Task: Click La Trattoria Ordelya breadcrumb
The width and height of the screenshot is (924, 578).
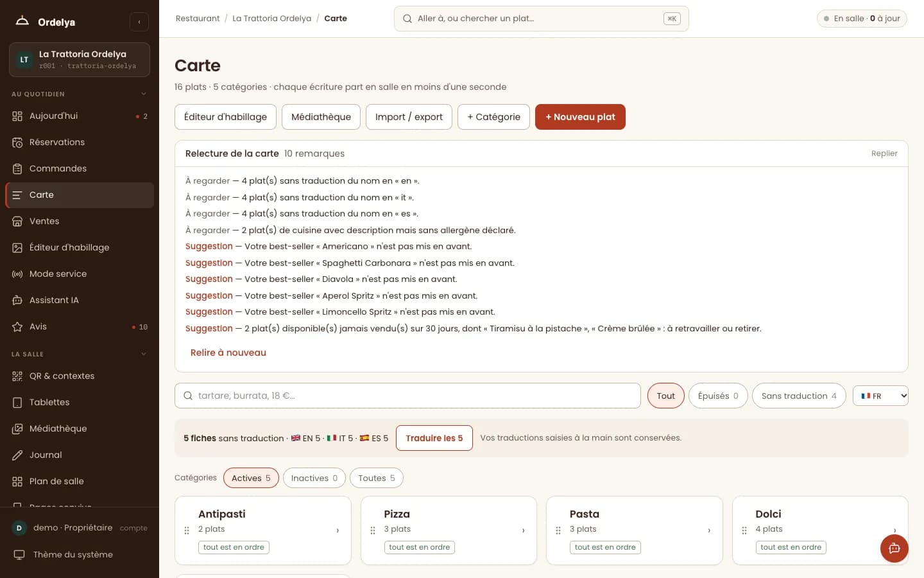Action: point(272,19)
